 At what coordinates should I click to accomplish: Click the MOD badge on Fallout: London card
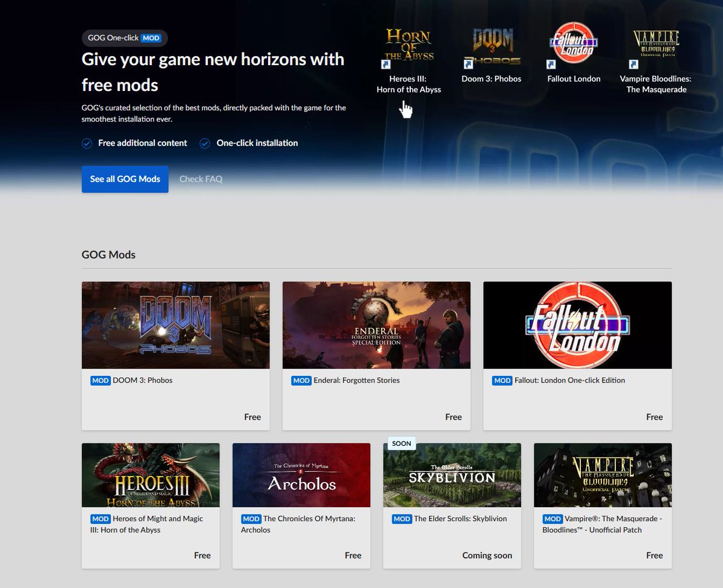coord(502,381)
